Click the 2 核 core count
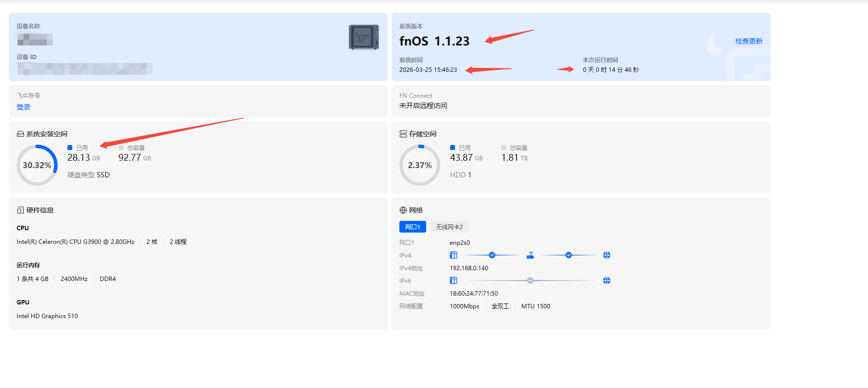 pyautogui.click(x=152, y=242)
